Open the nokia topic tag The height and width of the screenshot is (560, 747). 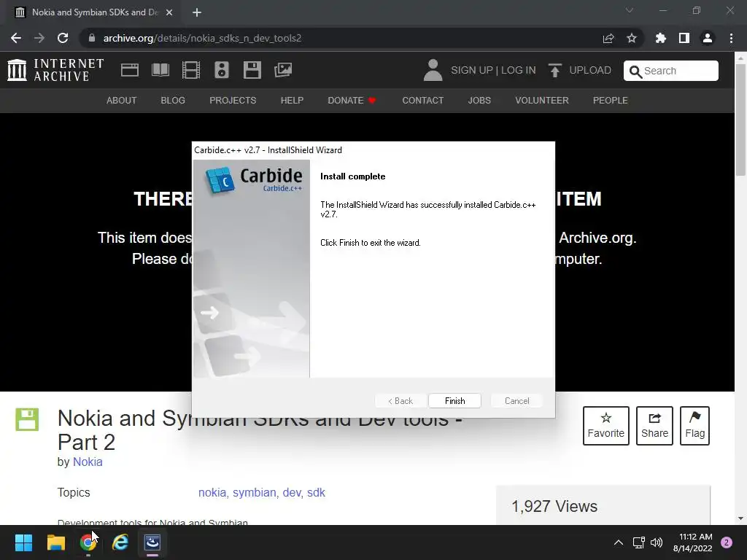click(x=212, y=492)
